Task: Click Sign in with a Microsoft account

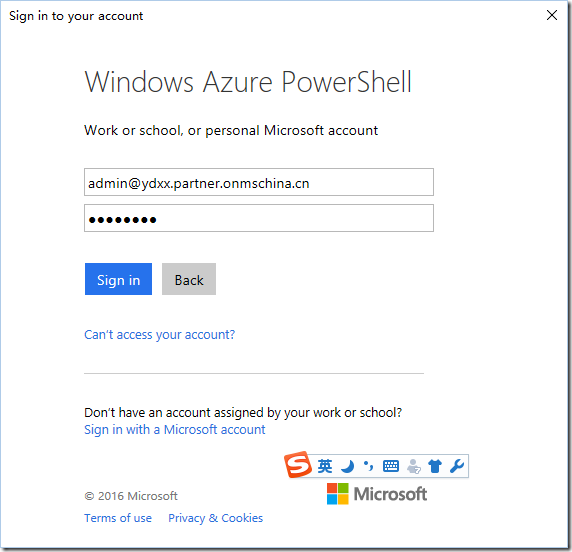Action: pos(175,429)
